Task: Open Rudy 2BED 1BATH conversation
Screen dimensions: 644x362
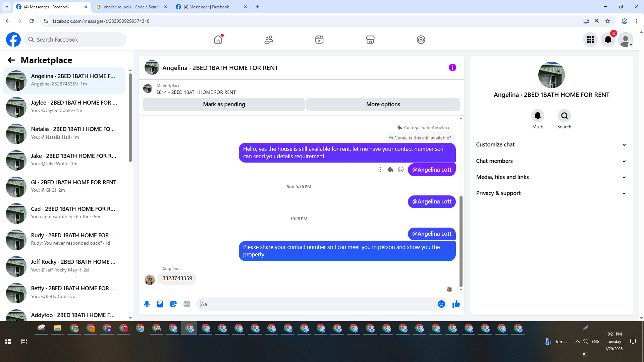Action: tap(64, 239)
